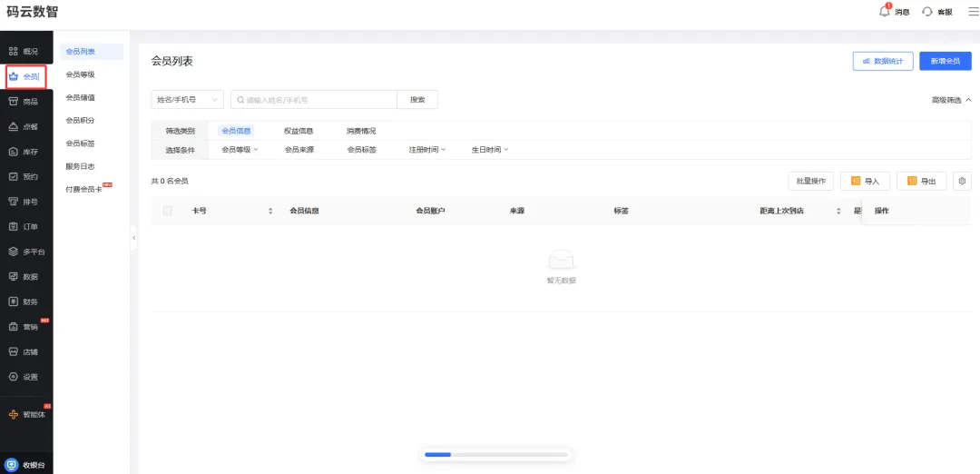Expand the 生日时间 filter dropdown
980x474 pixels.
[490, 150]
